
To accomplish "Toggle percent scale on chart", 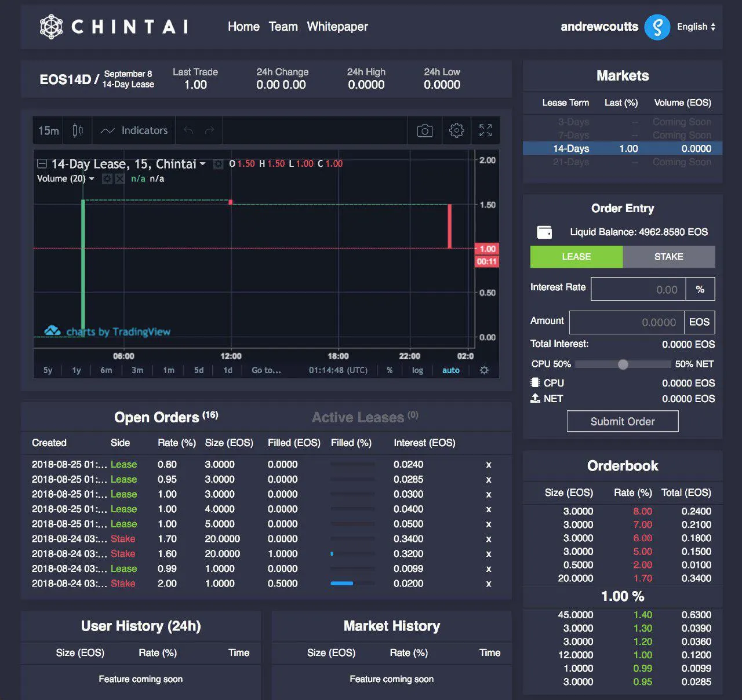I will [390, 370].
